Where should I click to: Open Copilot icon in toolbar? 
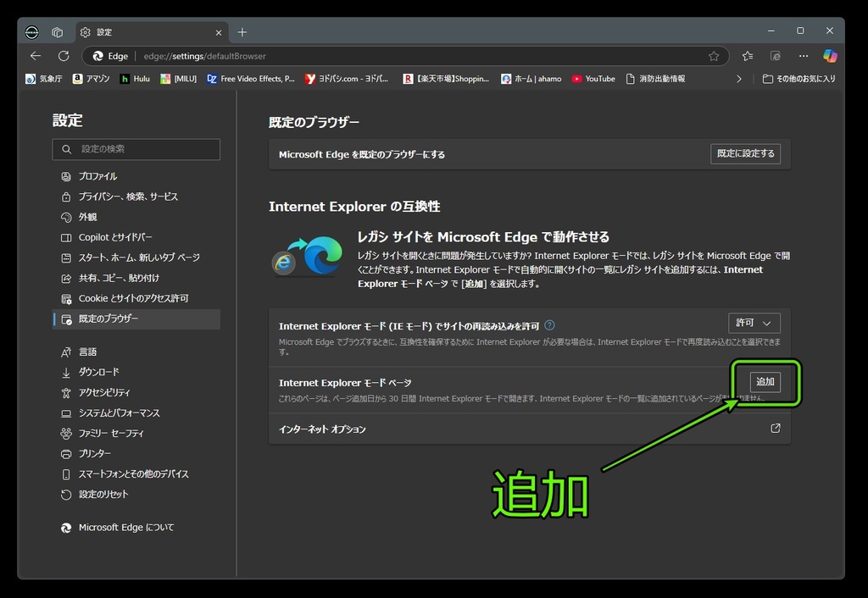coord(830,56)
